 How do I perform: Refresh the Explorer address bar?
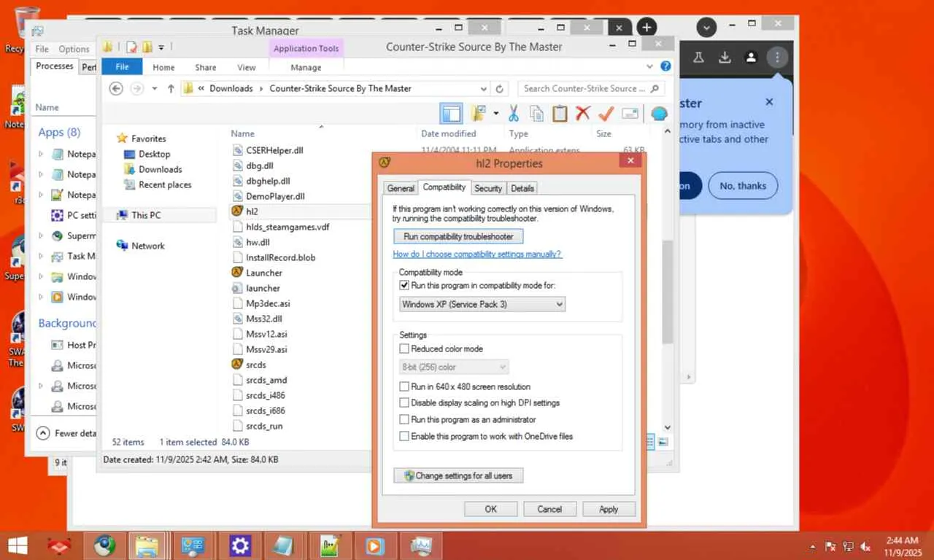(500, 89)
